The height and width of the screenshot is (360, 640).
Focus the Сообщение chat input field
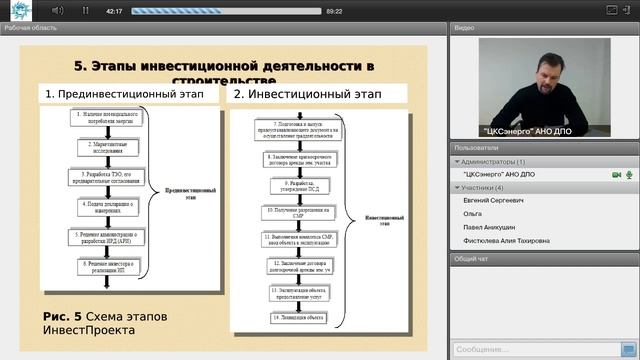click(536, 350)
